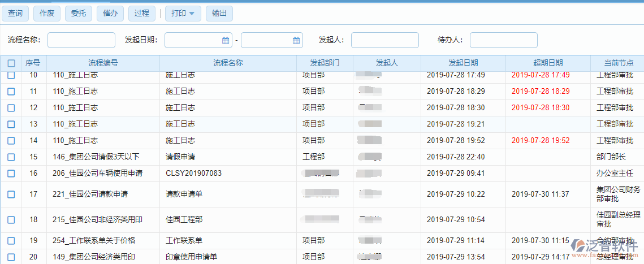Click into the 发起人 input field

(x=384, y=40)
